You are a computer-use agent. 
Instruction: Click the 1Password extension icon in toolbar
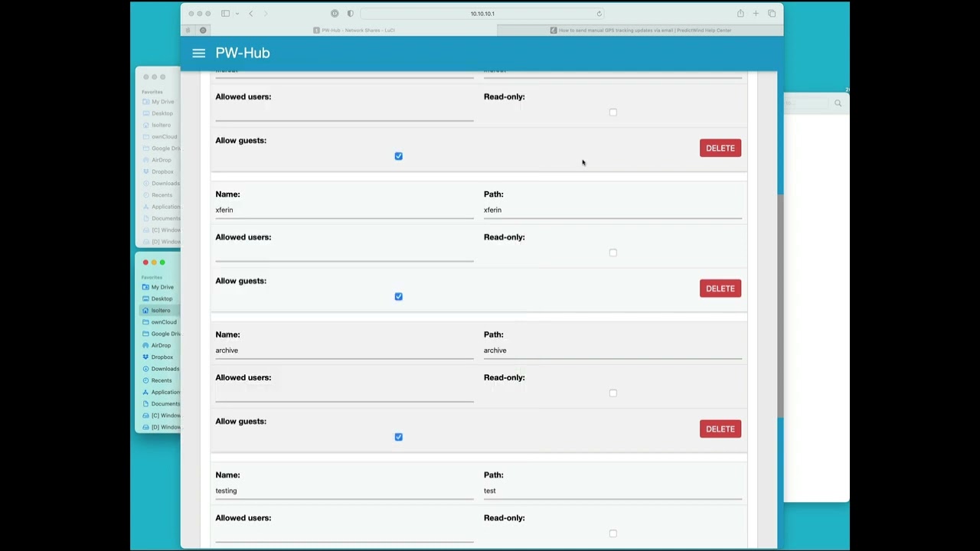click(x=335, y=13)
